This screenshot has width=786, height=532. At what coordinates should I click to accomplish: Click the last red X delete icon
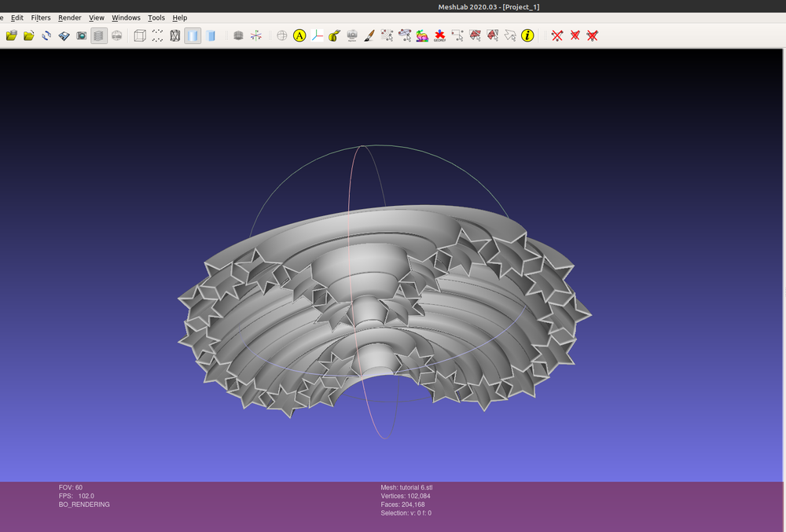click(x=593, y=35)
